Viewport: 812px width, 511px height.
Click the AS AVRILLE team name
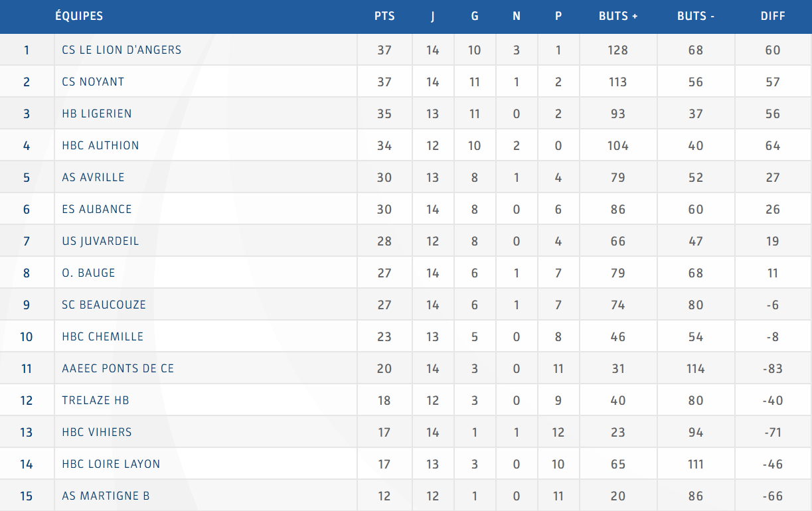pos(93,177)
